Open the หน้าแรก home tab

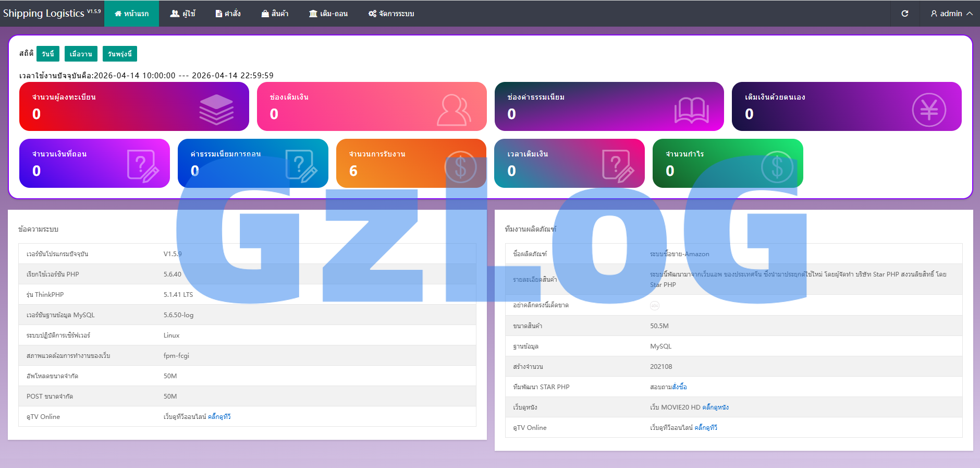click(131, 14)
